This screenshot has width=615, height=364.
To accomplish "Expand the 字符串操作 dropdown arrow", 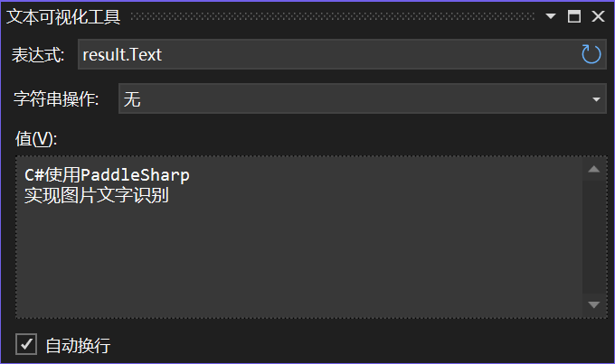I will click(596, 99).
